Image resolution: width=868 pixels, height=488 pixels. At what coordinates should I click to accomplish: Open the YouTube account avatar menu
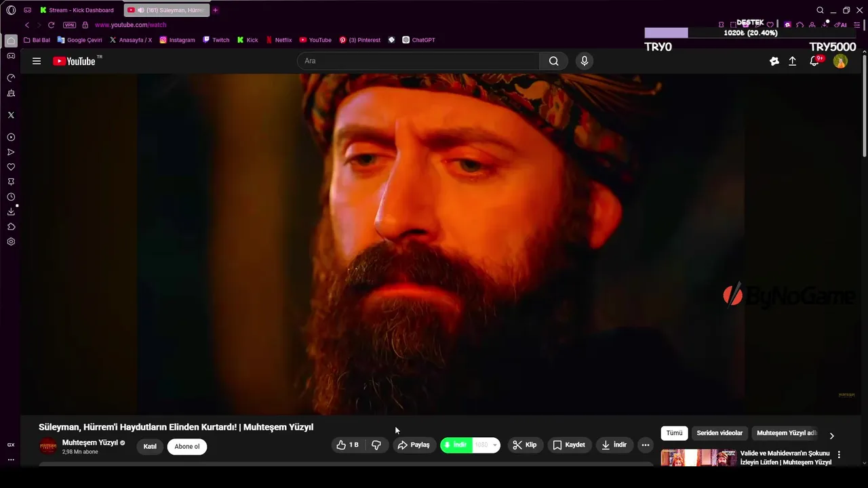pyautogui.click(x=840, y=61)
